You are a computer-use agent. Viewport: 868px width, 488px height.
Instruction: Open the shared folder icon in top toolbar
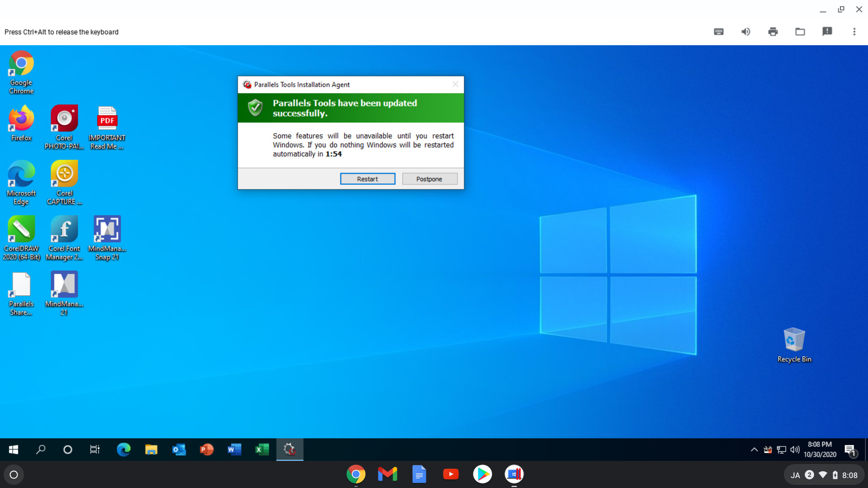point(800,32)
